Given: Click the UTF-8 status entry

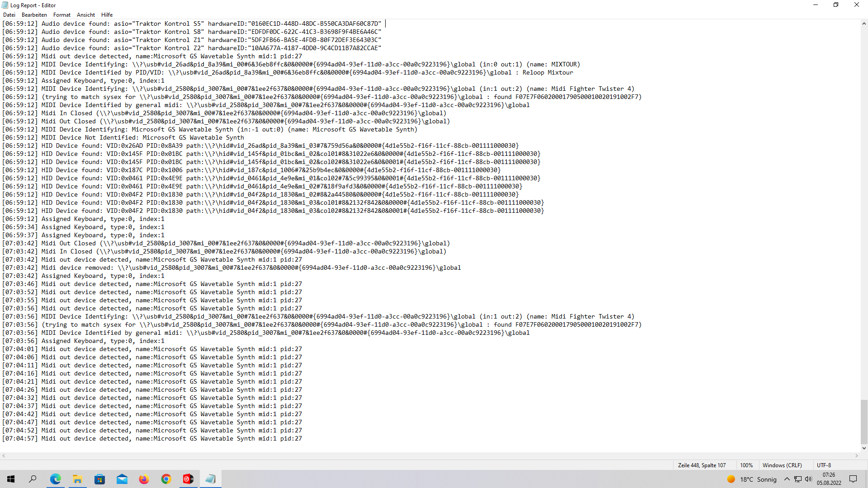Looking at the screenshot, I should (824, 465).
